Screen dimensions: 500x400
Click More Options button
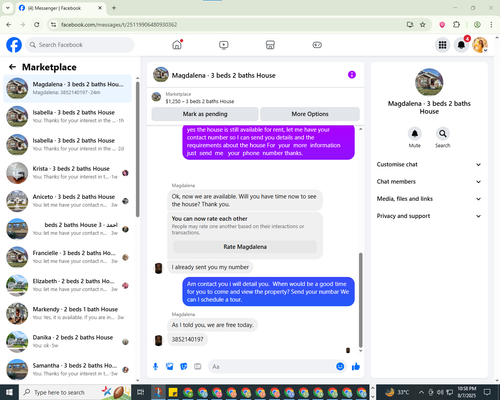310,114
